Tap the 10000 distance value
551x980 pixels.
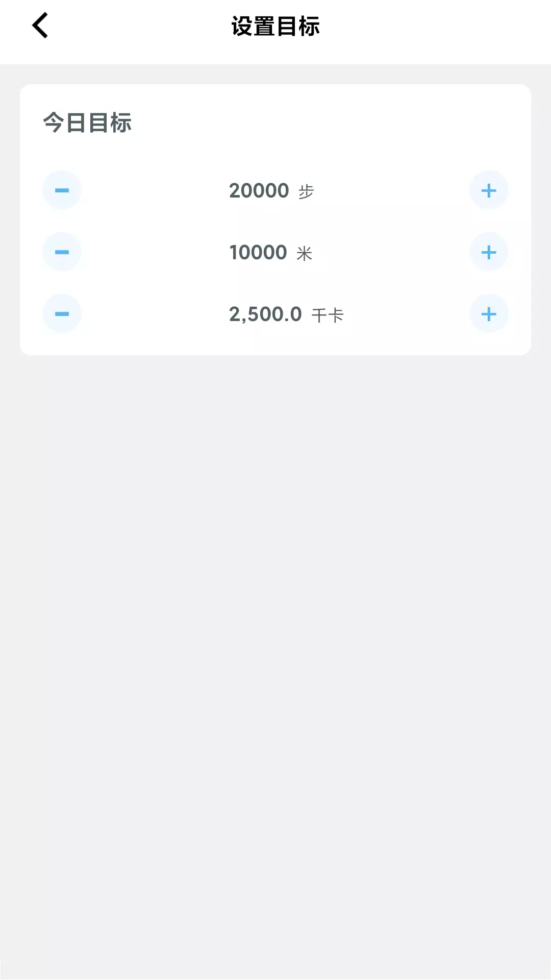[258, 252]
